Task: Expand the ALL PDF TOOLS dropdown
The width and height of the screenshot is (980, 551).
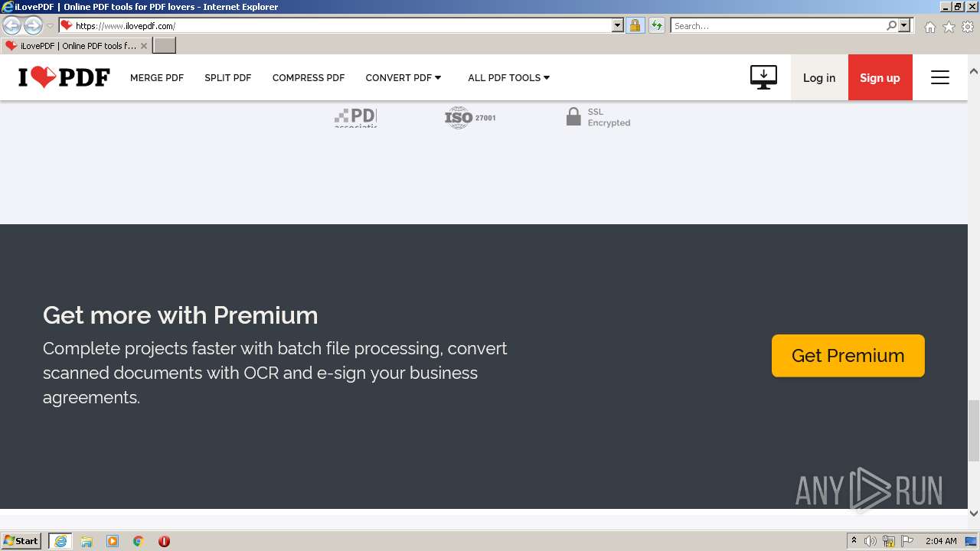Action: point(509,77)
